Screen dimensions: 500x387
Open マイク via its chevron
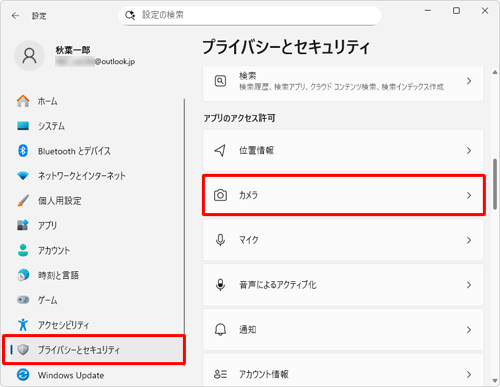469,240
